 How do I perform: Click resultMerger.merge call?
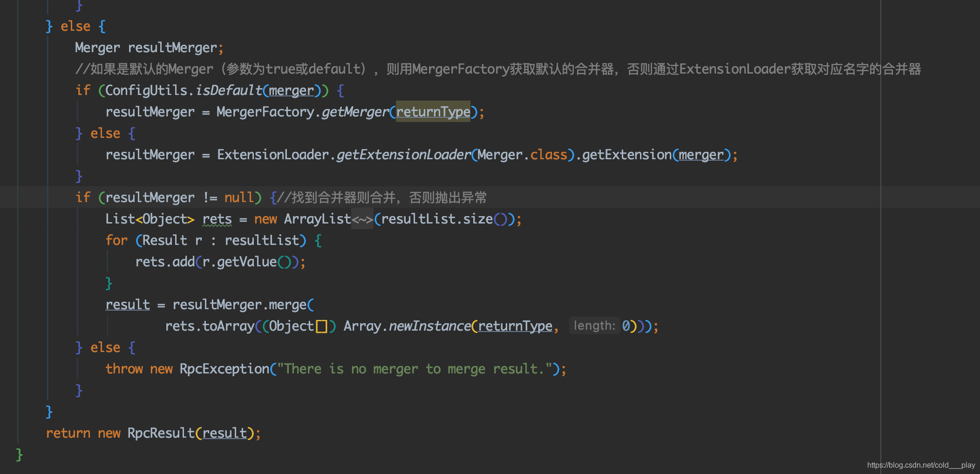(239, 305)
